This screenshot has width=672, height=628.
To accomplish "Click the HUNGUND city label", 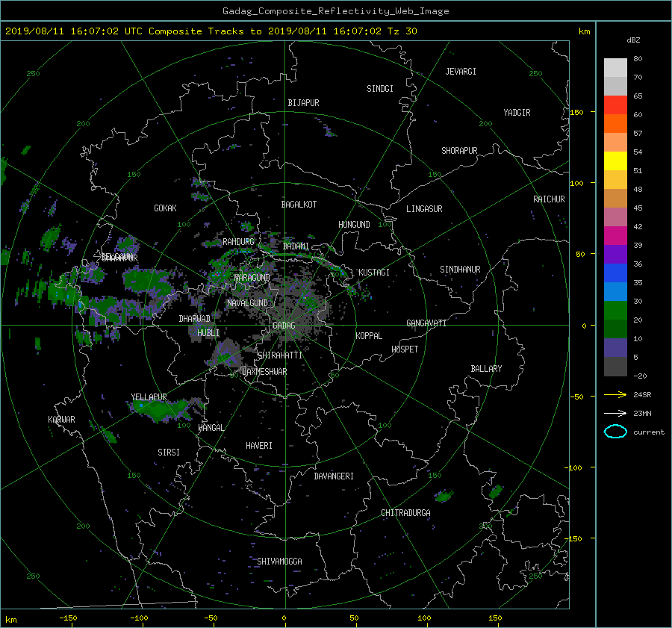I will point(354,225).
